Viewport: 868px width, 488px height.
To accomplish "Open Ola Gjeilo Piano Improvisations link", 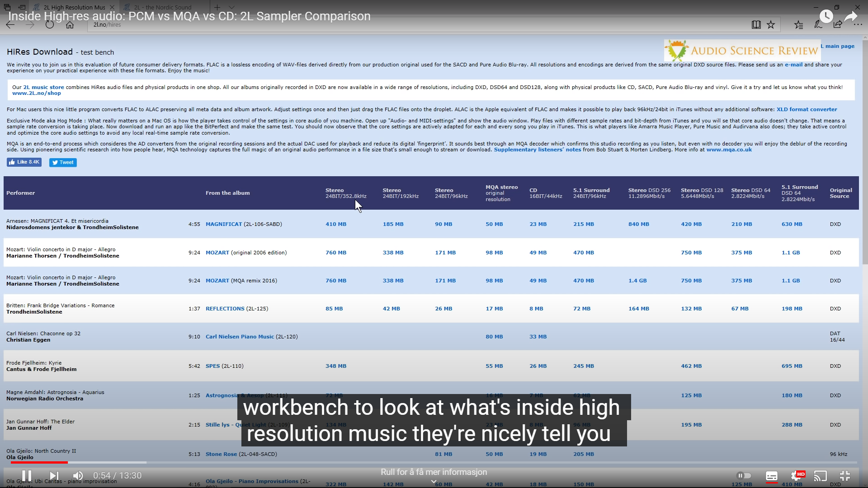I will (x=252, y=481).
